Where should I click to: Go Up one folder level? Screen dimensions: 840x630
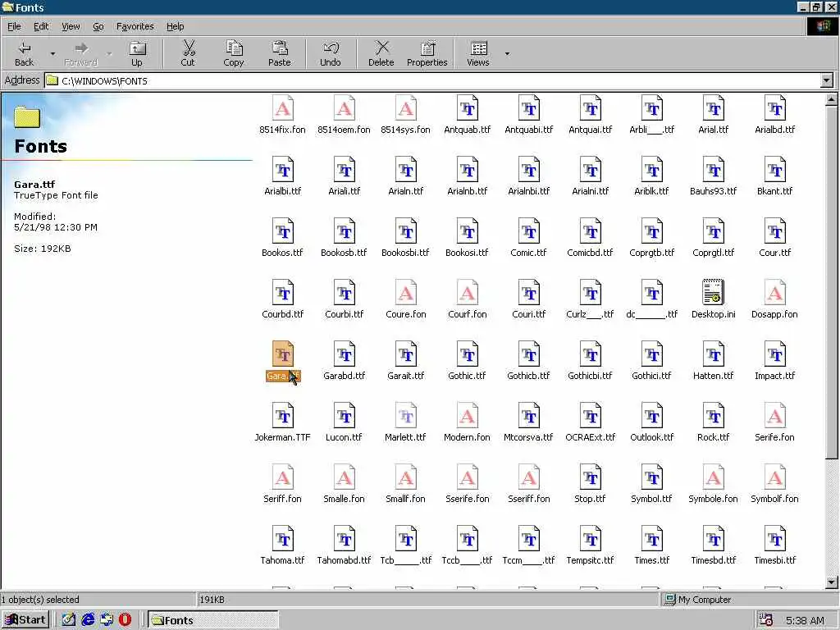tap(137, 53)
